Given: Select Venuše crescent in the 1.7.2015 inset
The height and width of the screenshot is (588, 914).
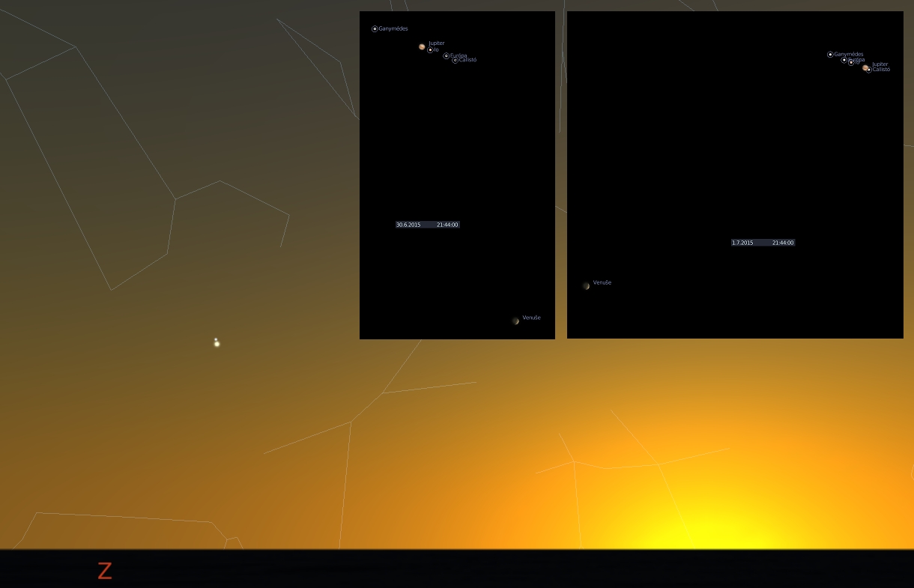Looking at the screenshot, I should 586,285.
